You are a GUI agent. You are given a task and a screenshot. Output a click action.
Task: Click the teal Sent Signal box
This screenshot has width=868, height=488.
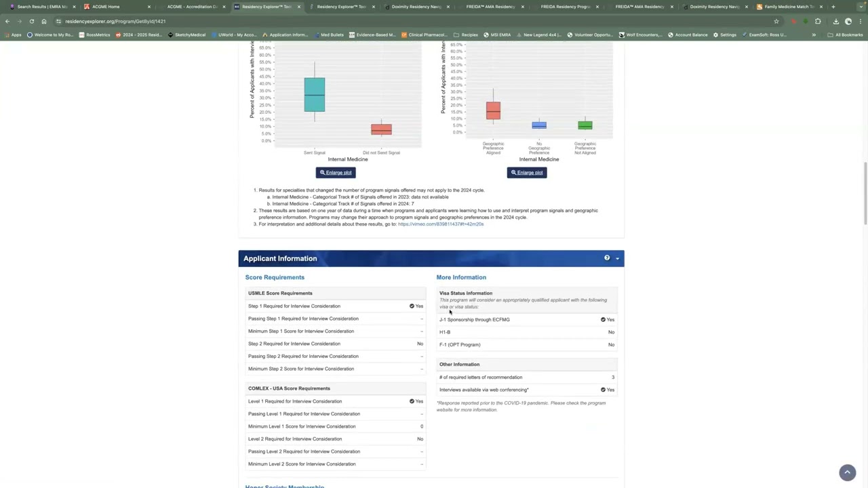click(315, 95)
